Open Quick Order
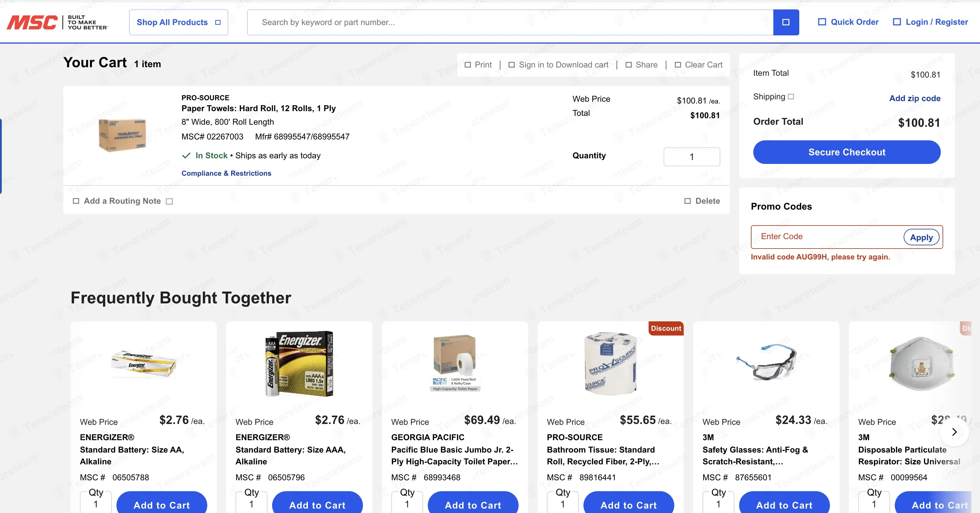The height and width of the screenshot is (513, 980). [849, 22]
